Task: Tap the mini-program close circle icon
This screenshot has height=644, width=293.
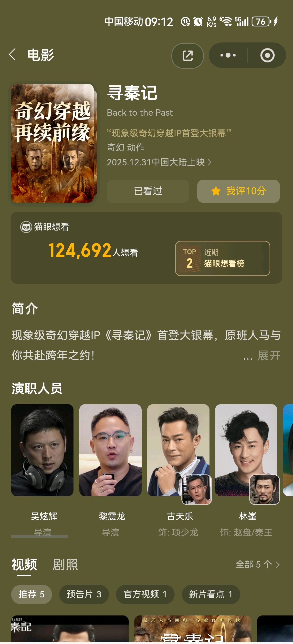Action: 267,55
